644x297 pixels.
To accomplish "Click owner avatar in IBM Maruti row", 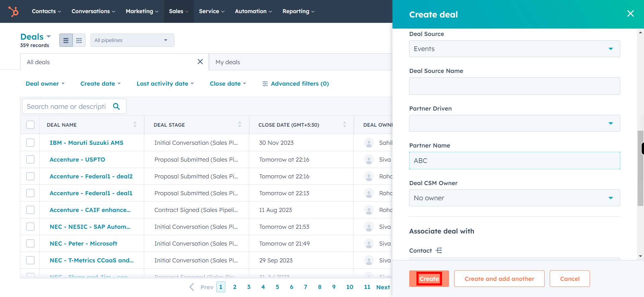I will click(369, 143).
